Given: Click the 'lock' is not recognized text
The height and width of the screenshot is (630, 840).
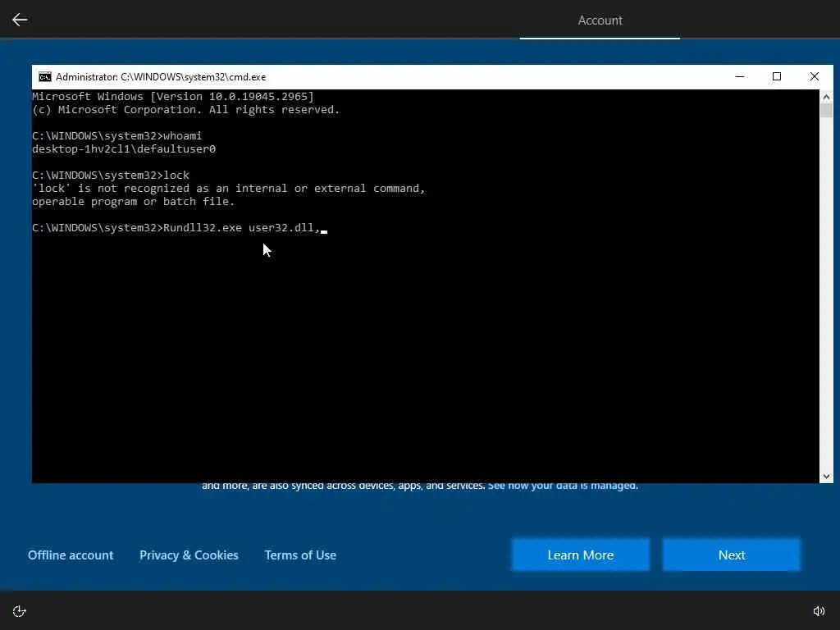Looking at the screenshot, I should (x=228, y=189).
